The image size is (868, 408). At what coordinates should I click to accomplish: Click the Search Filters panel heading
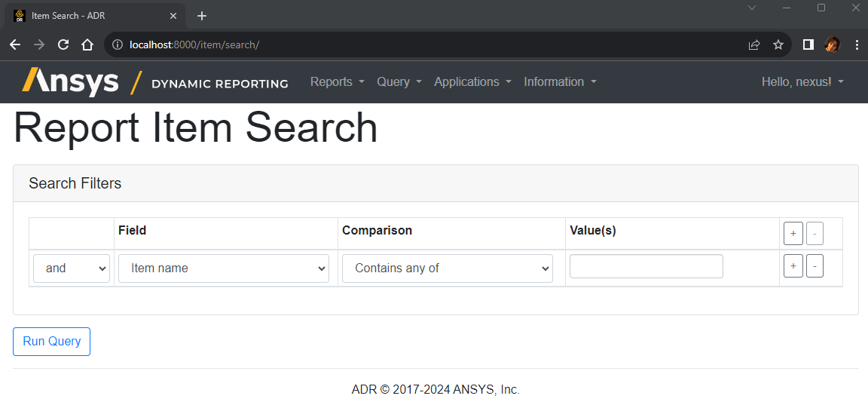[75, 183]
